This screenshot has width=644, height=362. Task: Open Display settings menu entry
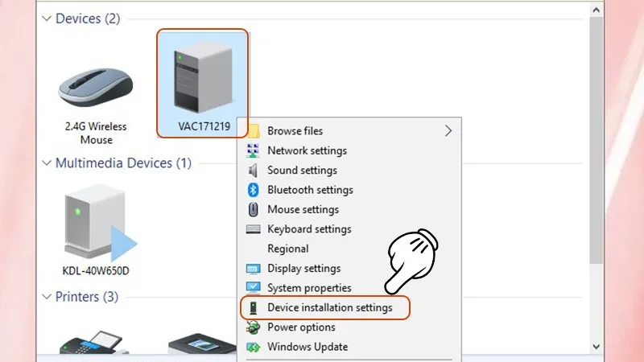tap(303, 269)
